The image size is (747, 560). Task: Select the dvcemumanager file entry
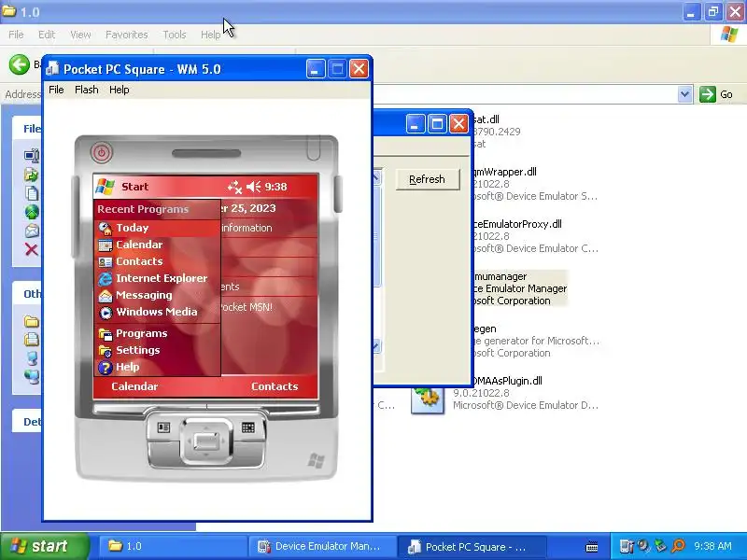(x=519, y=288)
